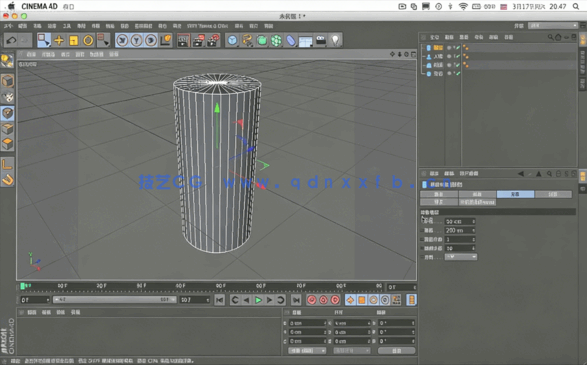Click the timeline preview range slider
587x365 pixels.
(114, 299)
